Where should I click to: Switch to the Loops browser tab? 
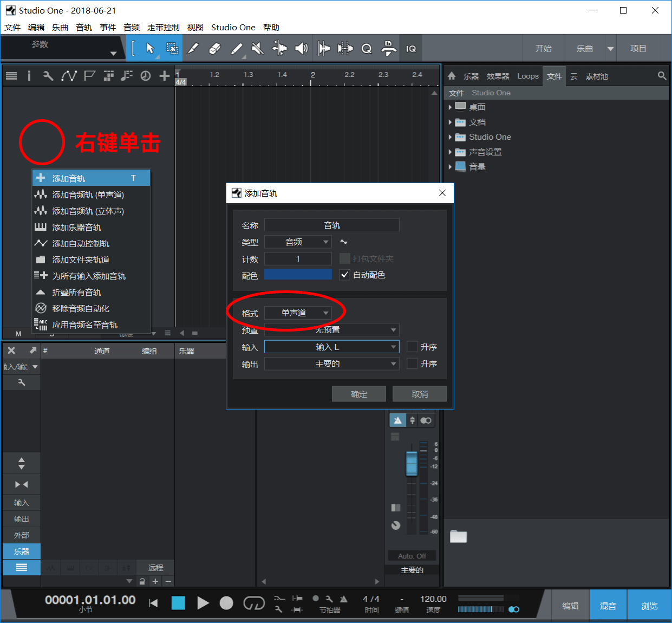pyautogui.click(x=528, y=76)
